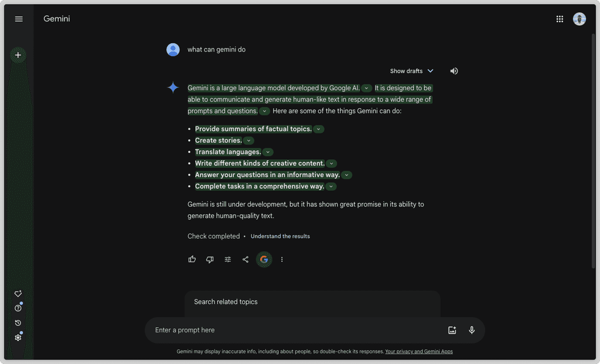This screenshot has height=364, width=600.
Task: Upload an image using the image icon
Action: 452,330
